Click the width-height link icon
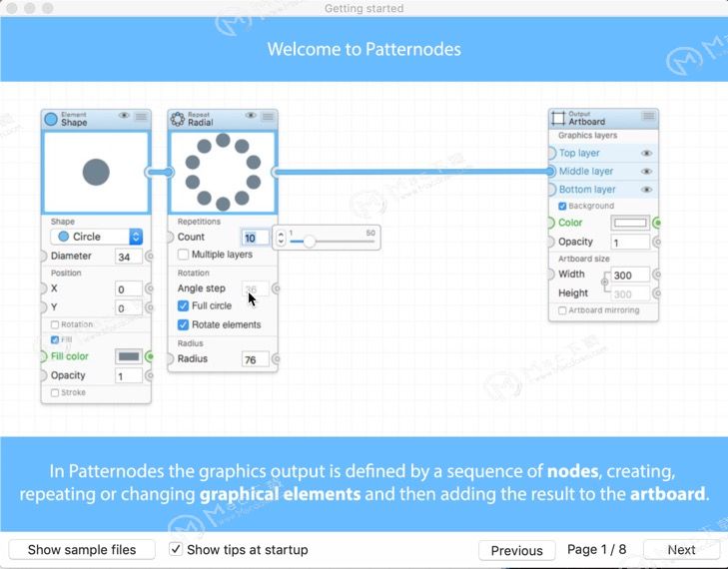Image resolution: width=728 pixels, height=569 pixels. click(x=604, y=283)
